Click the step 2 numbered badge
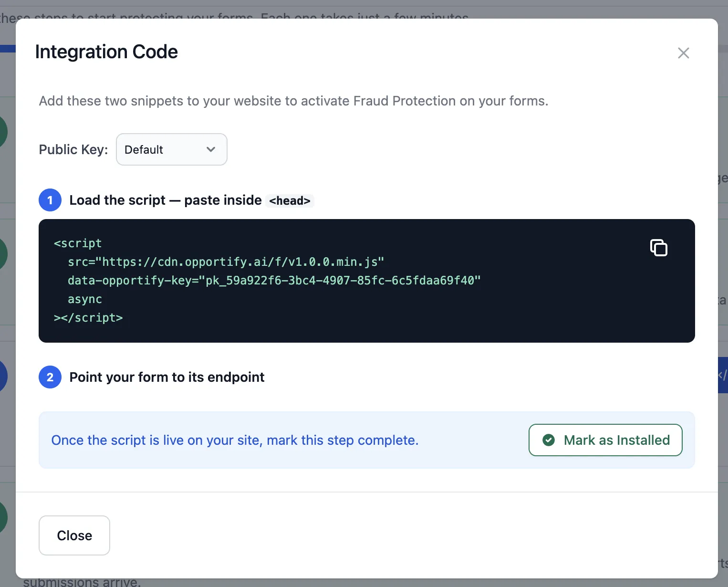Viewport: 728px width, 587px height. pyautogui.click(x=50, y=377)
